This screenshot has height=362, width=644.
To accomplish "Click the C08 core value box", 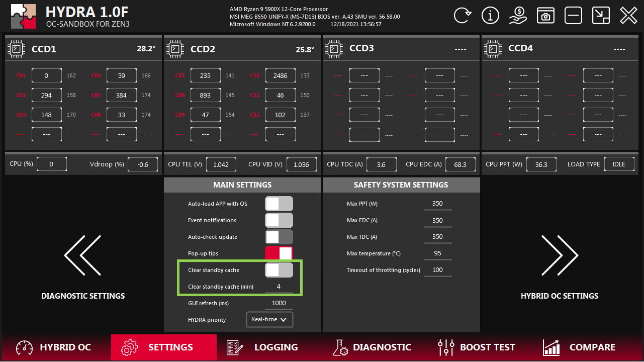I will 205,96.
